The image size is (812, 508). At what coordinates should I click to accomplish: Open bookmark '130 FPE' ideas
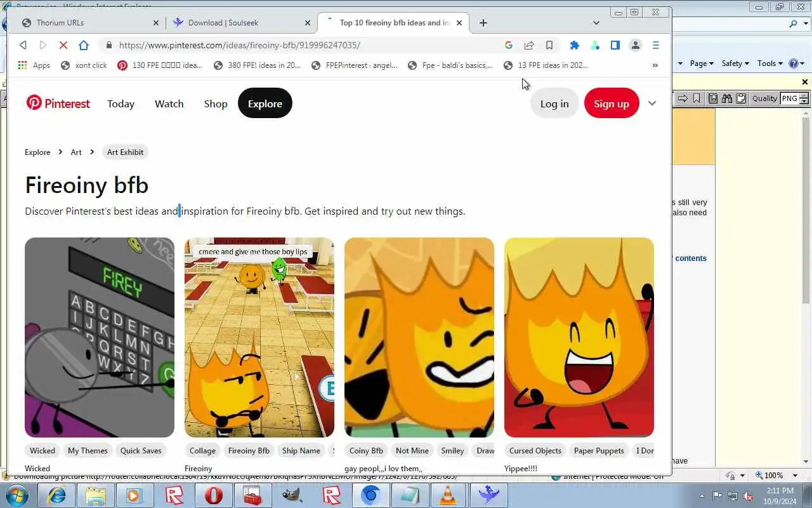[160, 65]
